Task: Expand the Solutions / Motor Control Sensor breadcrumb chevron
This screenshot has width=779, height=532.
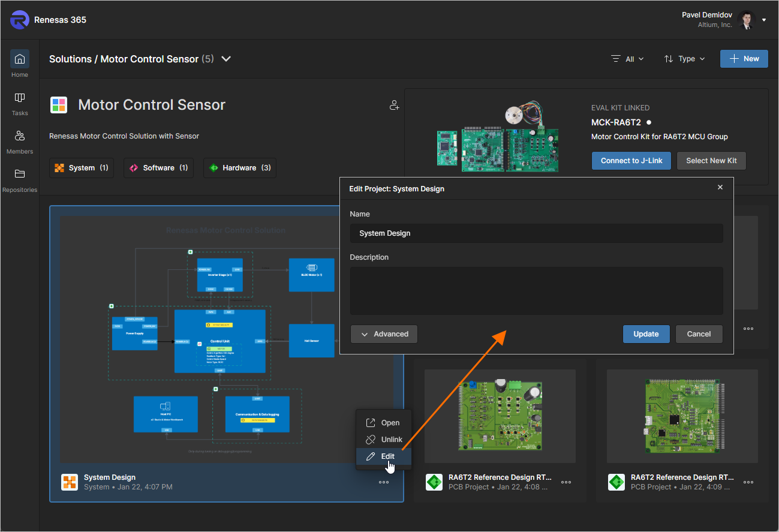Action: 226,59
